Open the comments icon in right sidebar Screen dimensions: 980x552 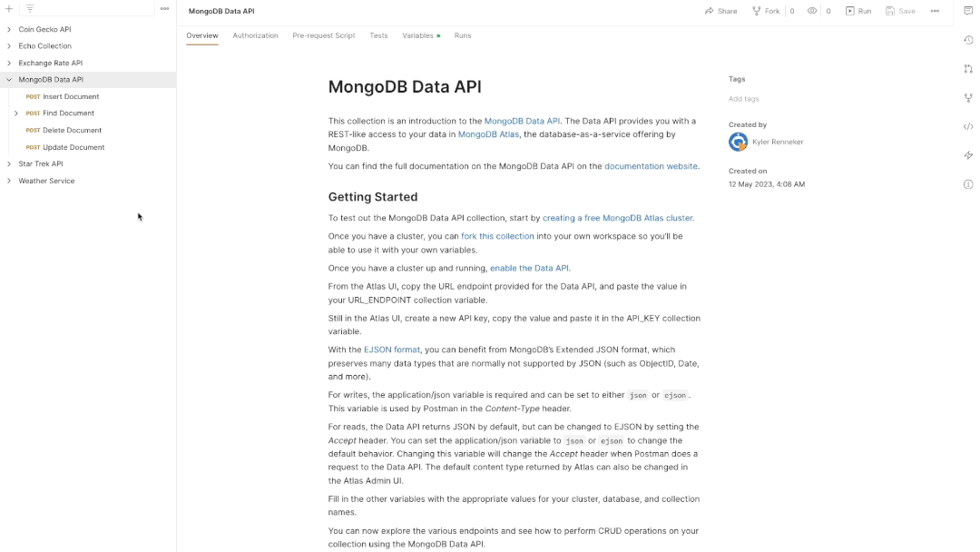(x=968, y=11)
